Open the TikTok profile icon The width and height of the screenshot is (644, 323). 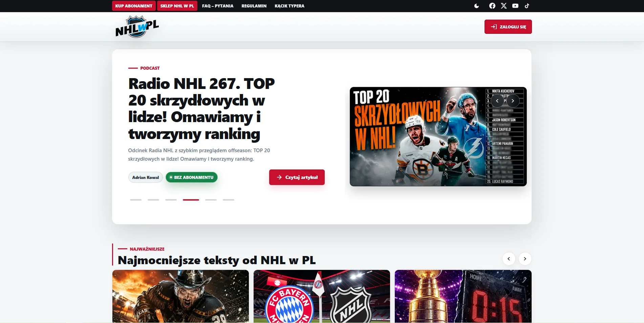[x=527, y=6]
